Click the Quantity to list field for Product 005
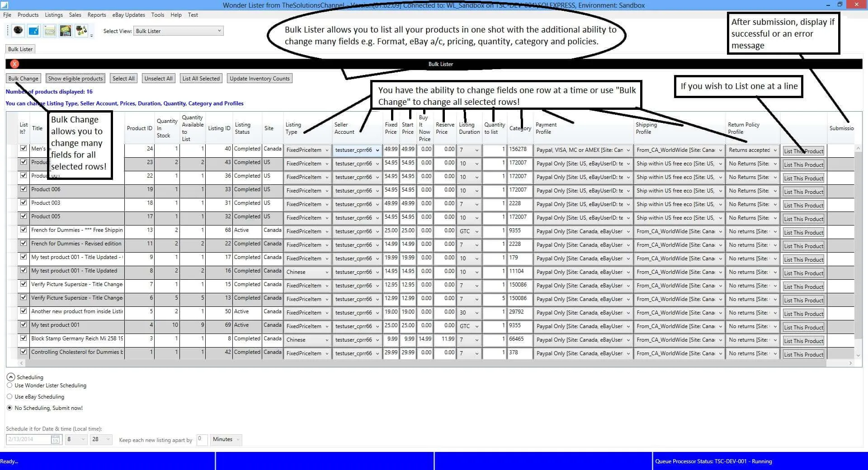The height and width of the screenshot is (470, 868). tap(494, 217)
